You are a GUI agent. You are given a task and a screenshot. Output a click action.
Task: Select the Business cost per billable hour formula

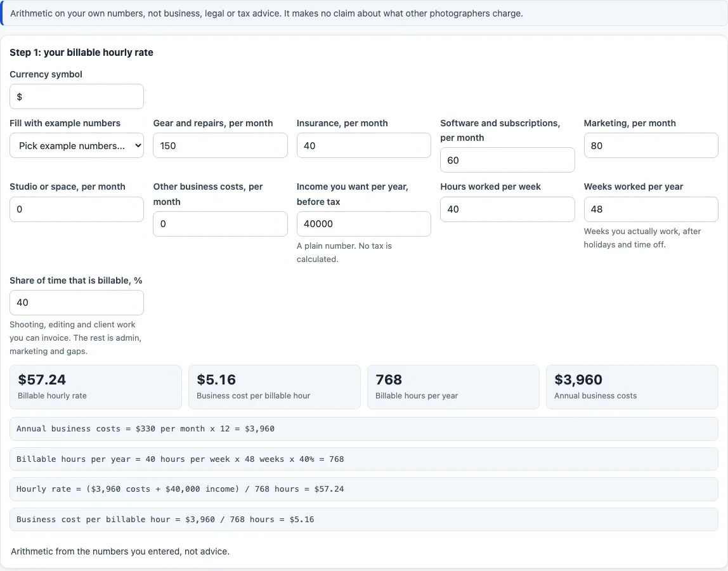click(x=363, y=520)
